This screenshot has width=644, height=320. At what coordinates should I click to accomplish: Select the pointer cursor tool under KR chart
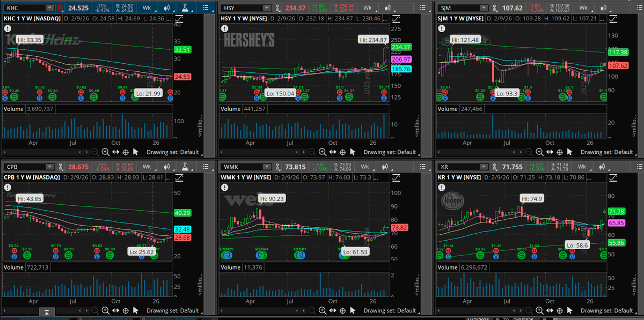[x=569, y=310]
